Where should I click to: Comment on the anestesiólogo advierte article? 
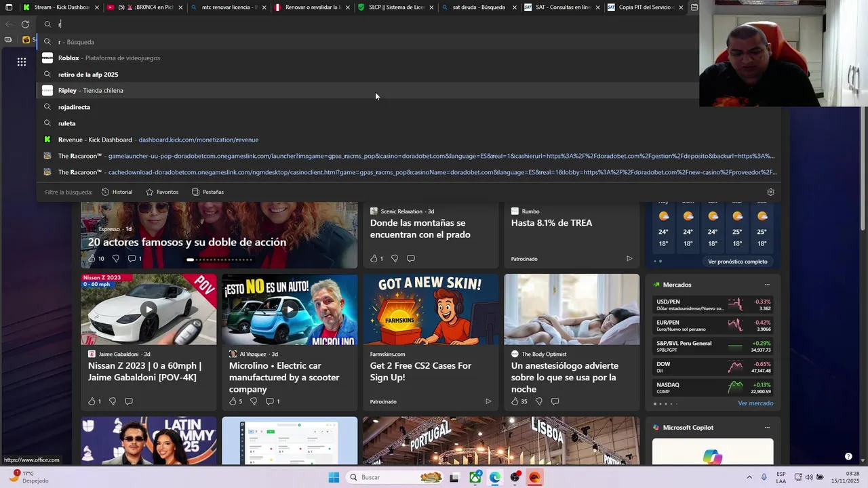(555, 401)
